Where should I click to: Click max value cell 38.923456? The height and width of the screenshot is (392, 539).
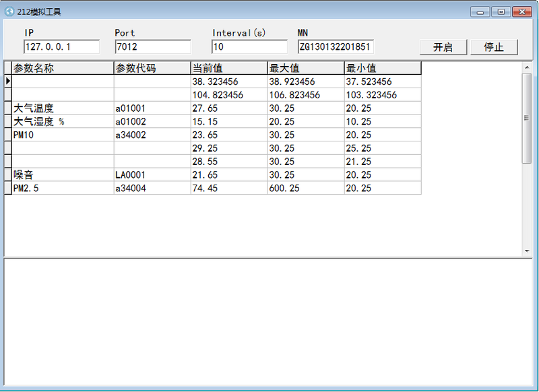(306, 81)
